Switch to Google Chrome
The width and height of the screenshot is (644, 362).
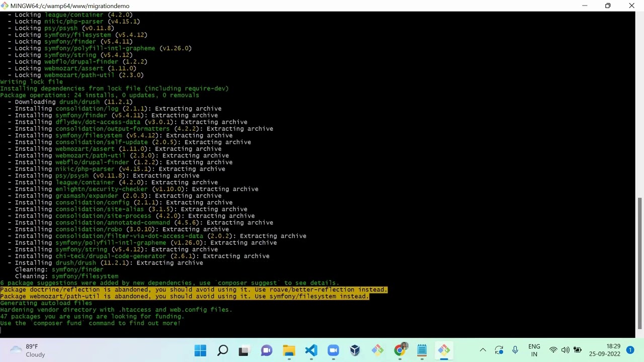pos(400,350)
